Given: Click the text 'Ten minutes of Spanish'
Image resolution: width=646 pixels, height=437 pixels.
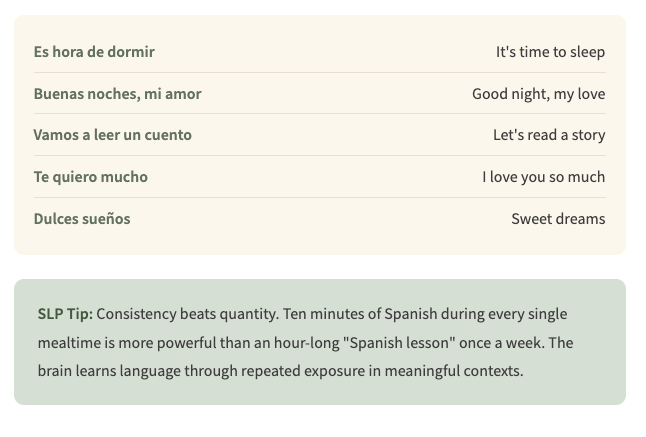Looking at the screenshot, I should [x=360, y=314].
